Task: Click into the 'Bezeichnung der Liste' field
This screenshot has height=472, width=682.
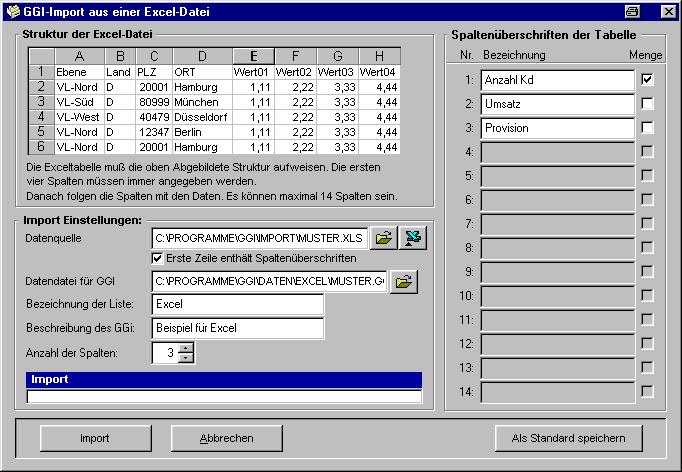Action: (237, 304)
